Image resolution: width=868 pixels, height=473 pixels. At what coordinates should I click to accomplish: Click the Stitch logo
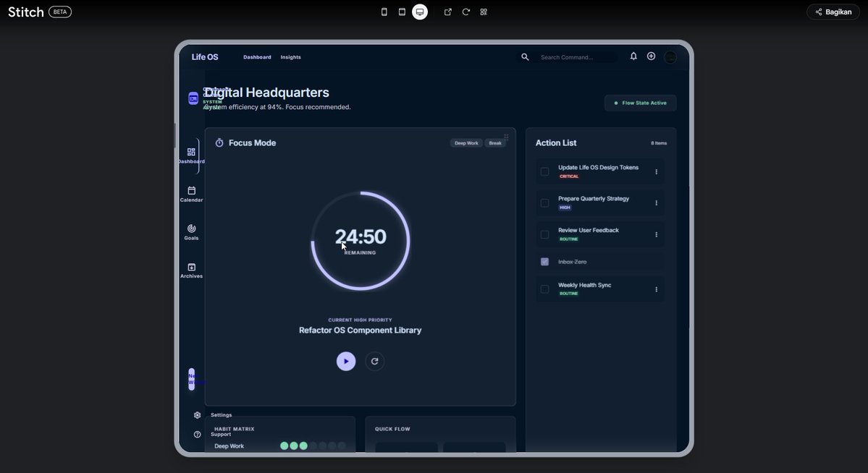[x=25, y=12]
